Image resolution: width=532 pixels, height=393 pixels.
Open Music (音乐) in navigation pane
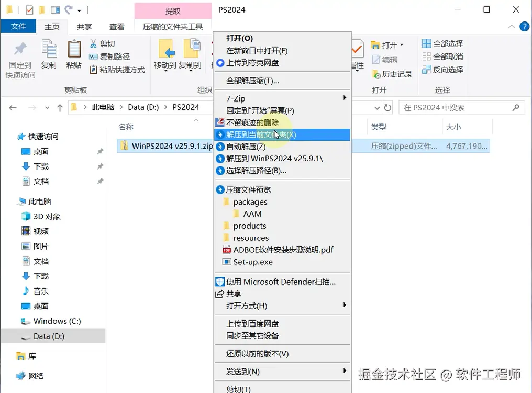35,291
